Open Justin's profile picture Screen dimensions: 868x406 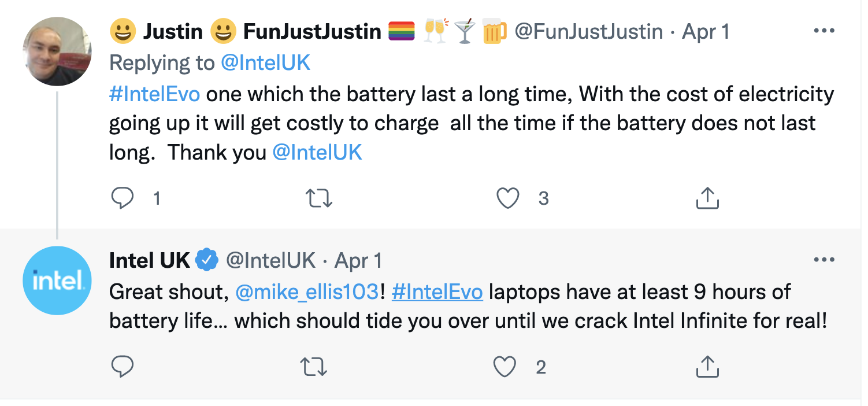coord(57,51)
